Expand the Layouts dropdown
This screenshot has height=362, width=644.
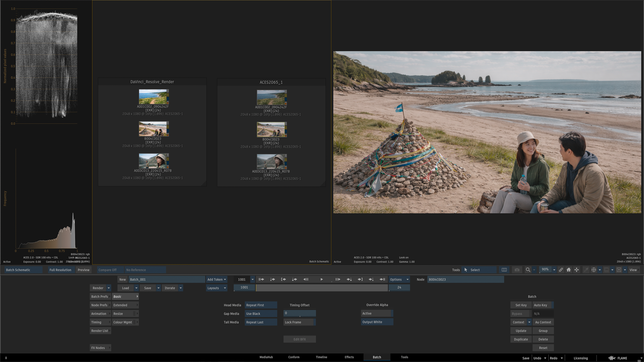[216, 288]
